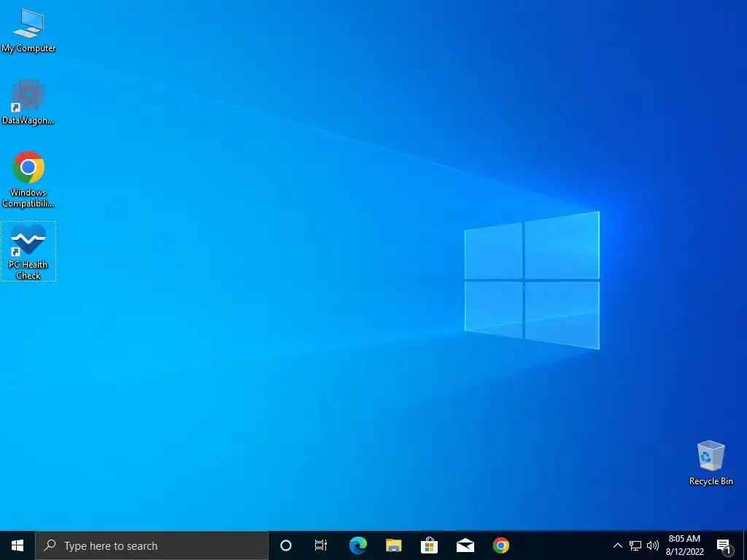This screenshot has height=560, width=747.
Task: Select the Recycle Bin icon
Action: coord(711,463)
